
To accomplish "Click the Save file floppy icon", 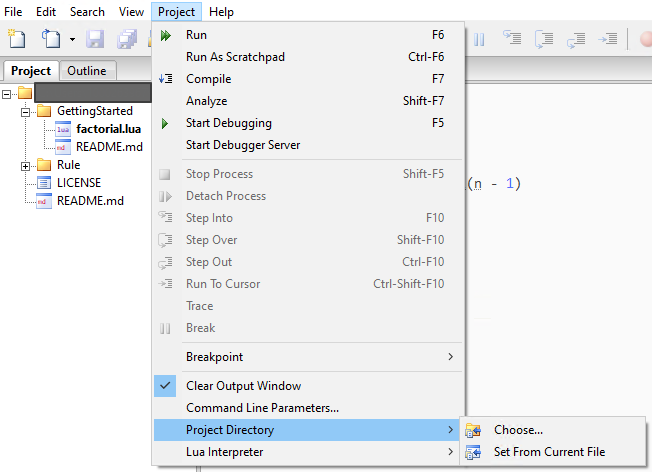I will point(95,39).
